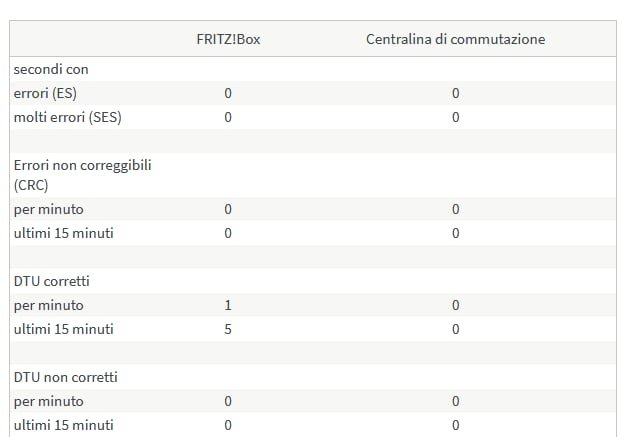The width and height of the screenshot is (622, 437).
Task: Click the FRITZ!Box column header
Action: point(228,39)
